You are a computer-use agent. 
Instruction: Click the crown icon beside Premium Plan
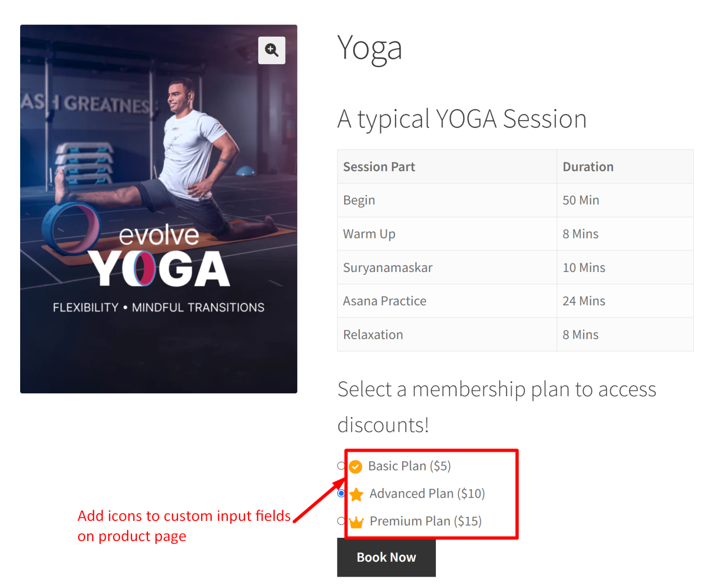357,521
